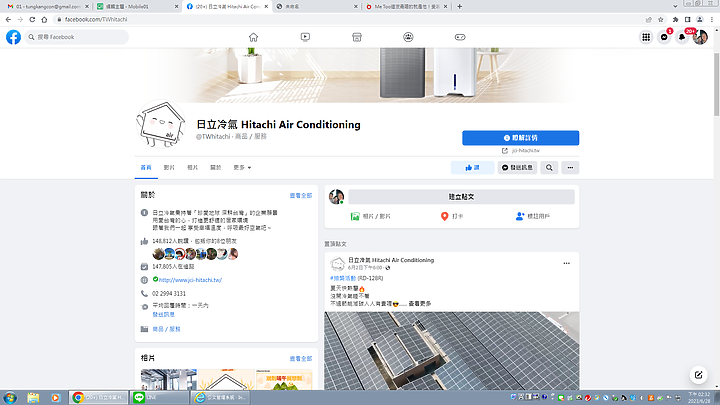This screenshot has width=720, height=405.
Task: Open the 商品 / 服務 category link
Action: [x=166, y=329]
